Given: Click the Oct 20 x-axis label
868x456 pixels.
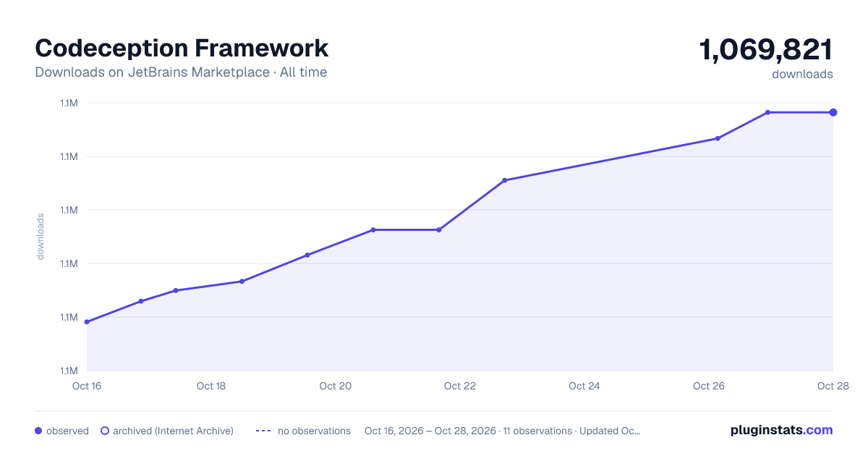Looking at the screenshot, I should click(336, 386).
